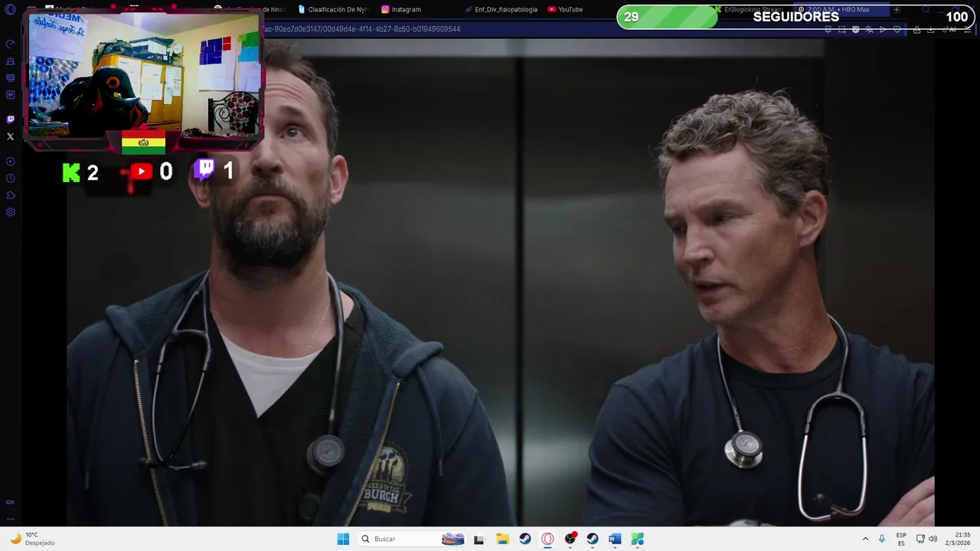The image size is (980, 551).
Task: Click the webcam overlay thumbnail
Action: coord(144,74)
